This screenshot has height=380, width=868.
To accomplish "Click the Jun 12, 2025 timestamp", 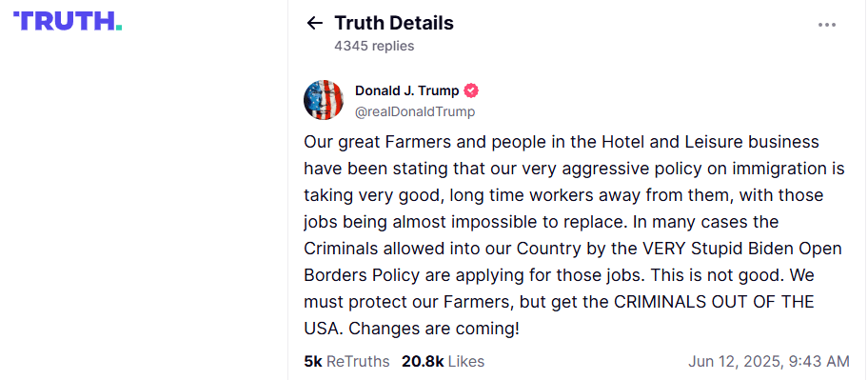I will [768, 362].
